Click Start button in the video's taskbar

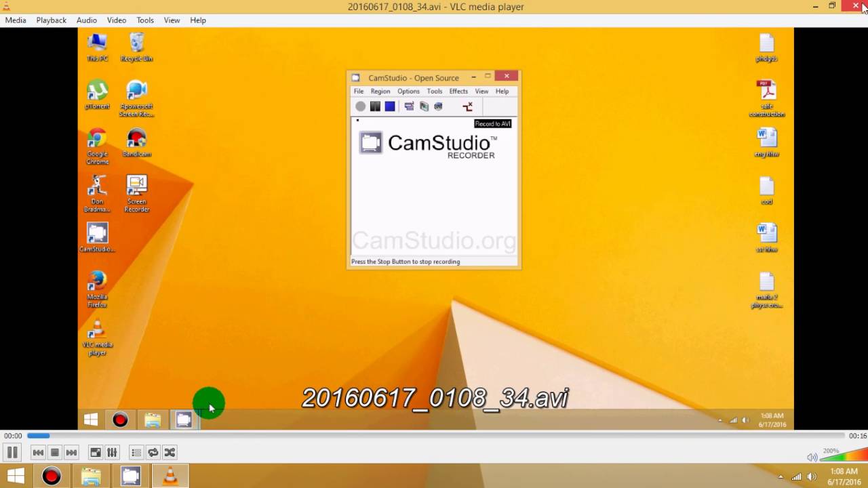pos(91,420)
